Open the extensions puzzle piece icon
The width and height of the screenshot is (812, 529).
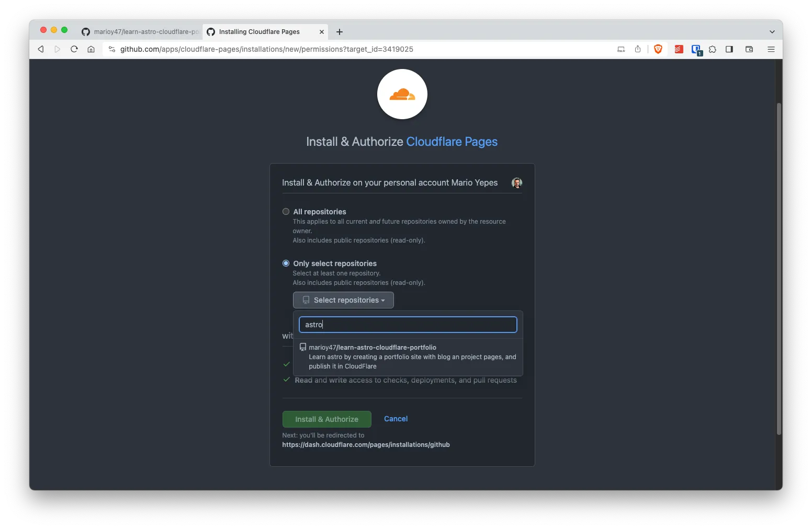[713, 49]
